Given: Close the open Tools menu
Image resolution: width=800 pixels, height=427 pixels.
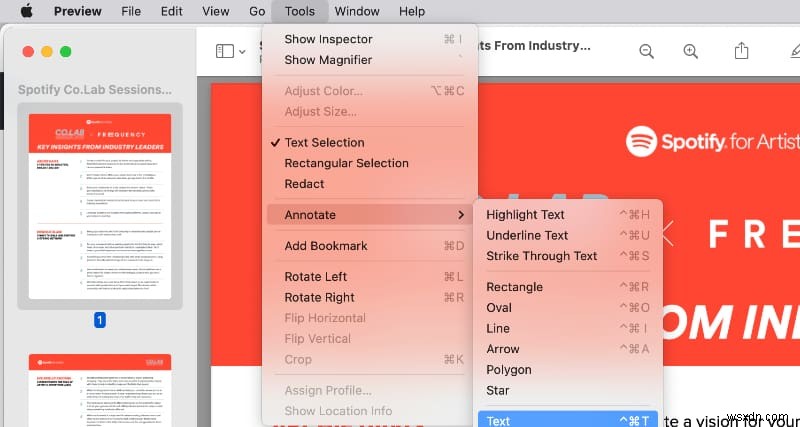Looking at the screenshot, I should pyautogui.click(x=299, y=11).
